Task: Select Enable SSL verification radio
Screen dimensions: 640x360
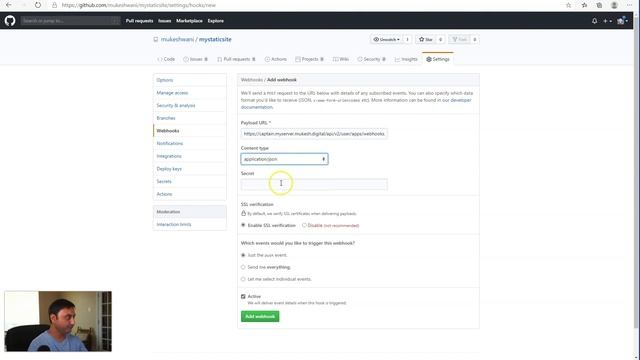Action: tap(243, 225)
